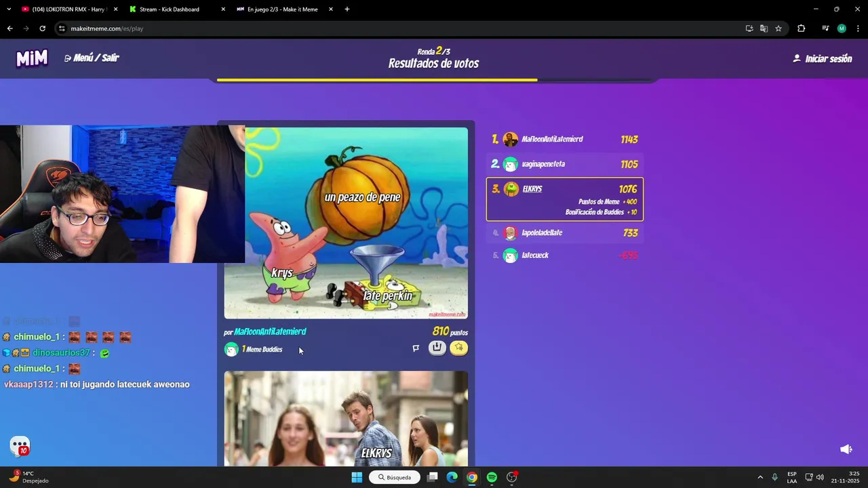Open the Windows Start menu
The height and width of the screenshot is (488, 868).
[x=357, y=477]
